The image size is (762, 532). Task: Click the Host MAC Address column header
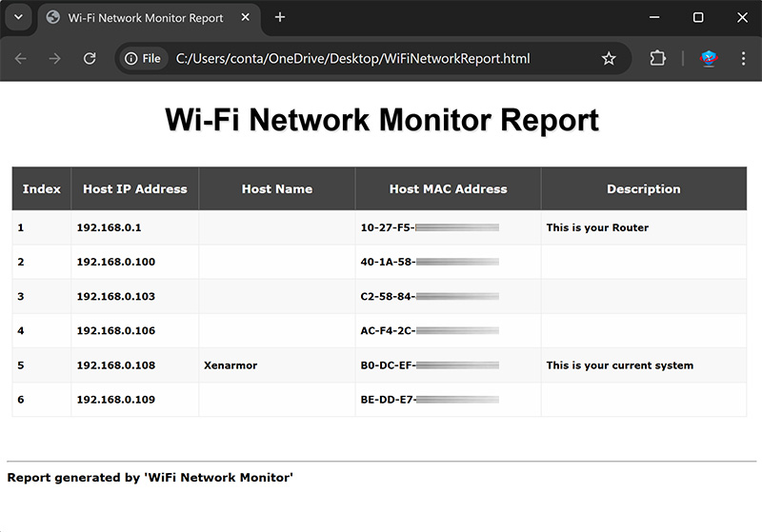click(x=448, y=189)
